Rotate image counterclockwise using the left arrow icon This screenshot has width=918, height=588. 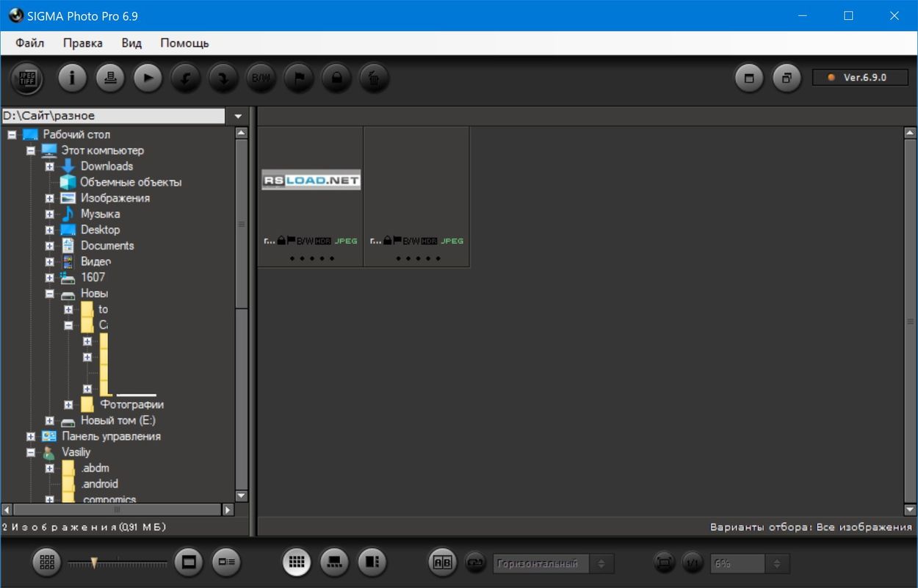click(x=185, y=78)
